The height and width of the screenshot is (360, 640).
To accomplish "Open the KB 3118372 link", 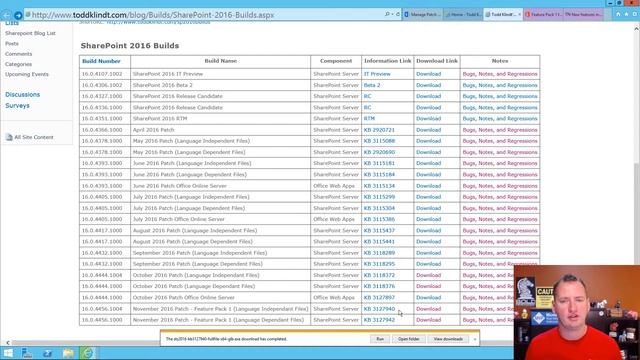I will (379, 276).
